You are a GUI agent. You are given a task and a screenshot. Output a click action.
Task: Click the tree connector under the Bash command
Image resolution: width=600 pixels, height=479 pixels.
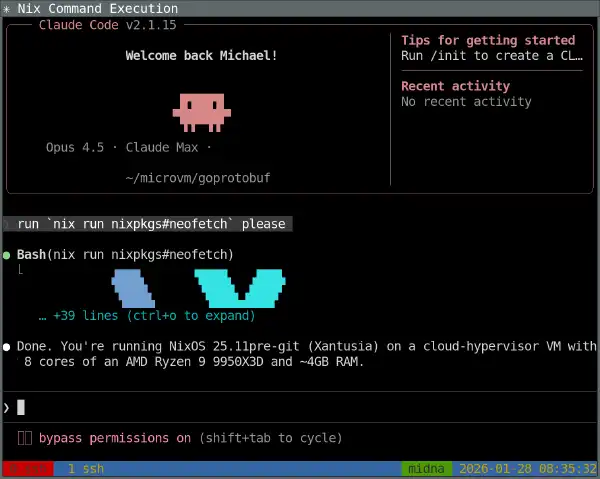(x=20, y=271)
